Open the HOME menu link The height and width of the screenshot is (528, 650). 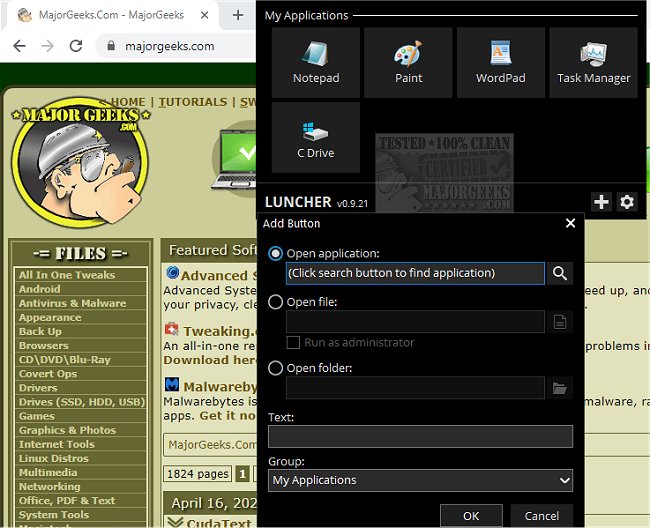pos(128,102)
